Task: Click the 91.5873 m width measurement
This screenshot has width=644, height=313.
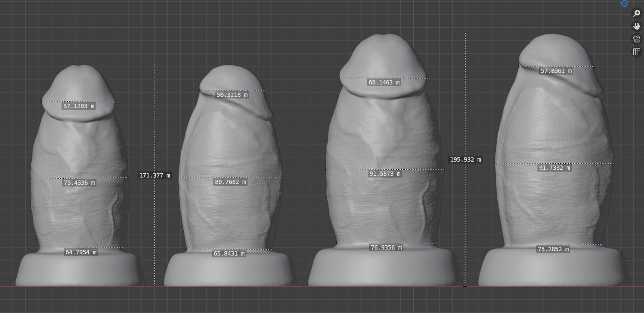Action: [x=385, y=174]
